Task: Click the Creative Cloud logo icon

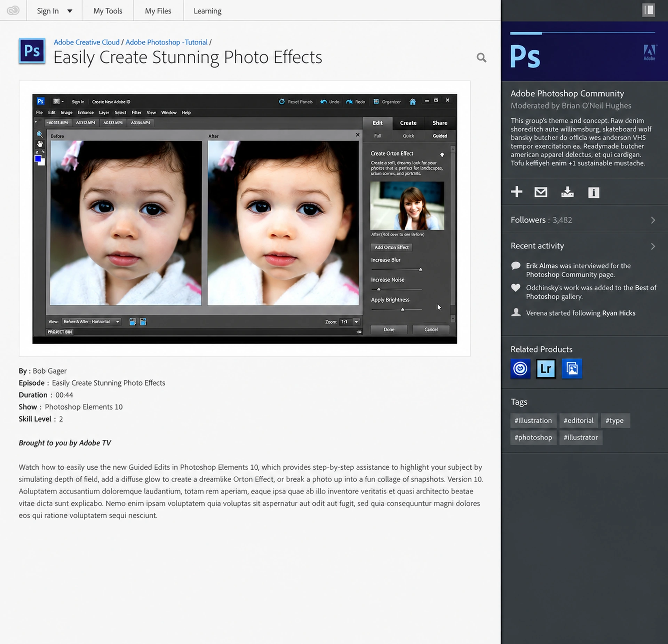Action: [x=13, y=10]
